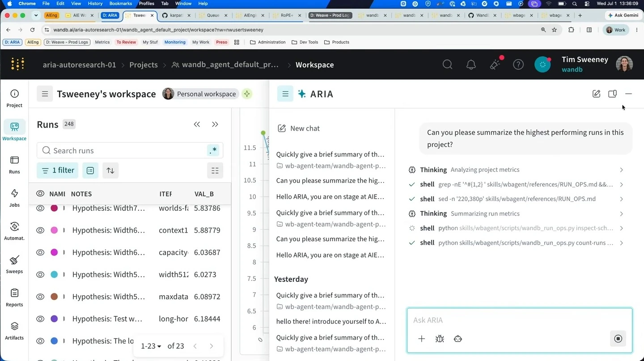This screenshot has height=361, width=644.
Task: Expand the shell sed command step
Action: (518, 199)
